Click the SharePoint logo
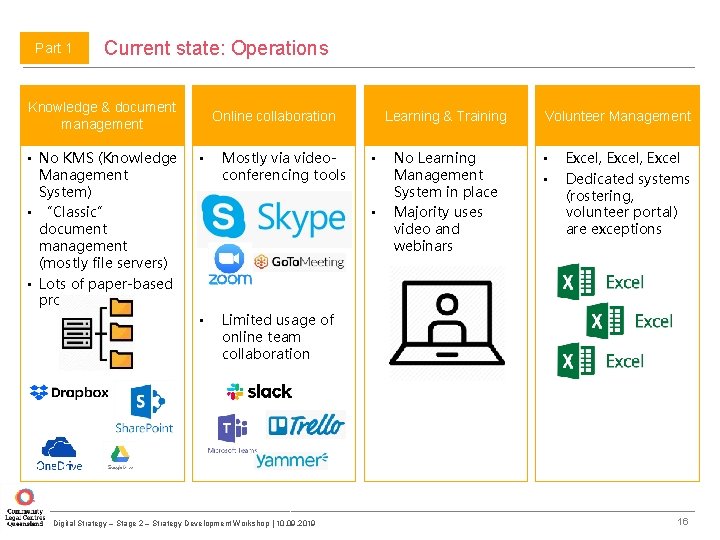This screenshot has height=540, width=720. point(144,409)
